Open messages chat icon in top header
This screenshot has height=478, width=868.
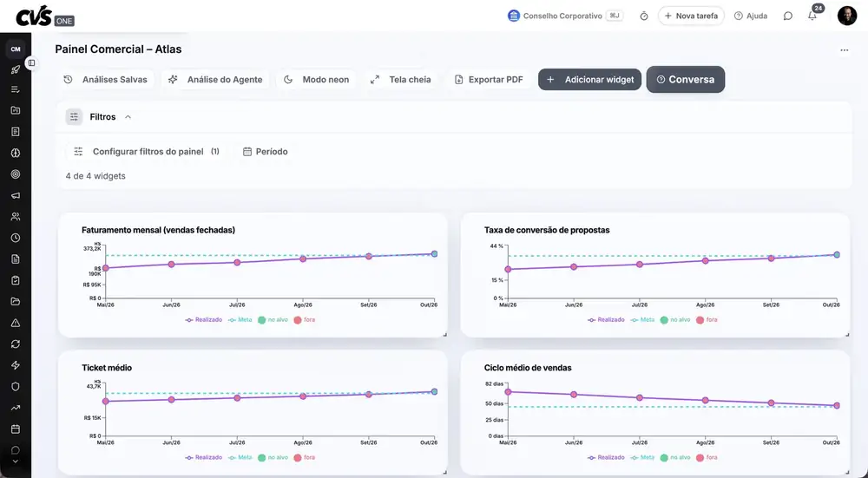tap(788, 16)
